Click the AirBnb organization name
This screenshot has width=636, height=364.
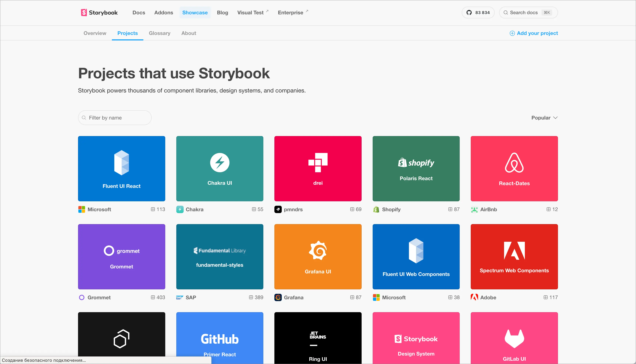[x=488, y=210]
